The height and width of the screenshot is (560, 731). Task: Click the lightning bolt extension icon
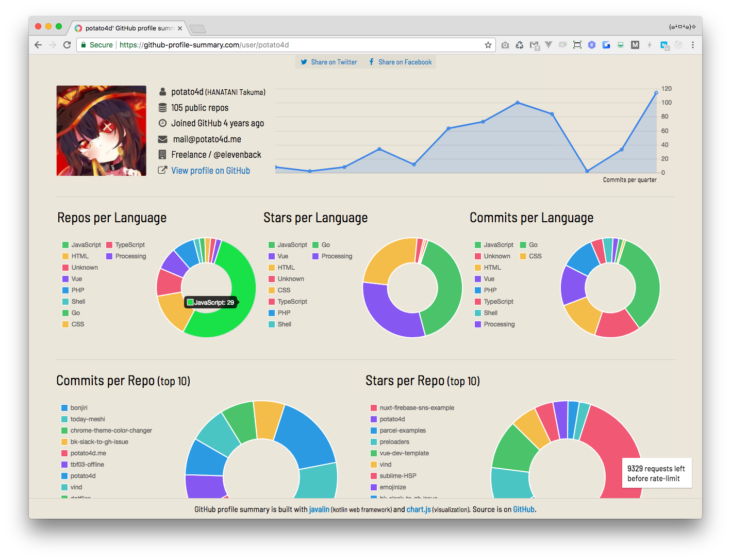(649, 45)
